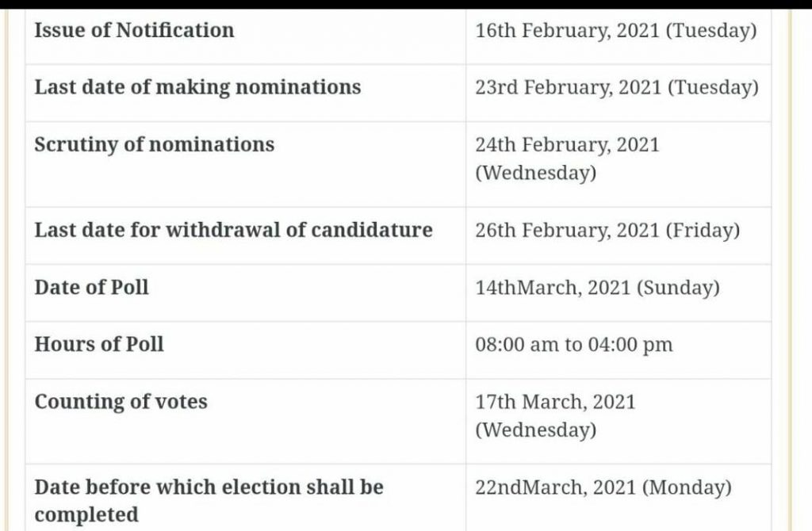Select the '08:00 am to 04:00 pm' cell
Viewport: 812px width, 531px height.
click(573, 346)
